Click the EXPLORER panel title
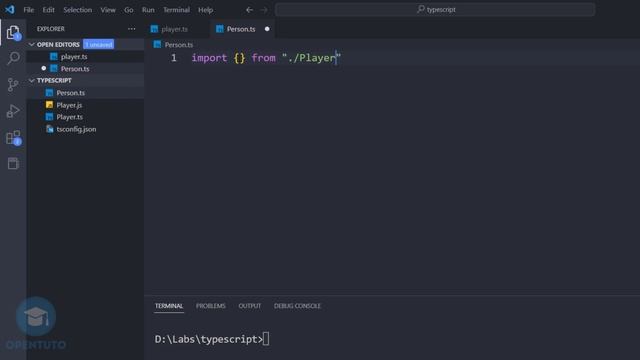The image size is (640, 360). [x=51, y=29]
